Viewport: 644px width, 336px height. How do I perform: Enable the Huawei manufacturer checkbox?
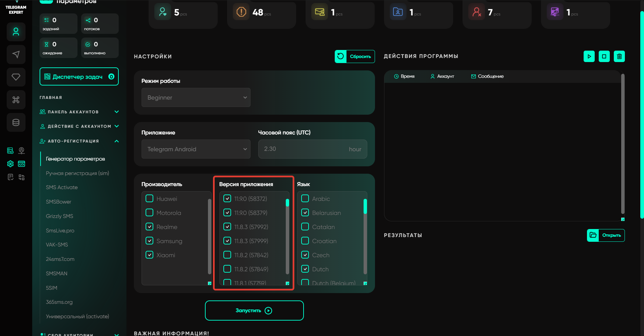coord(150,199)
